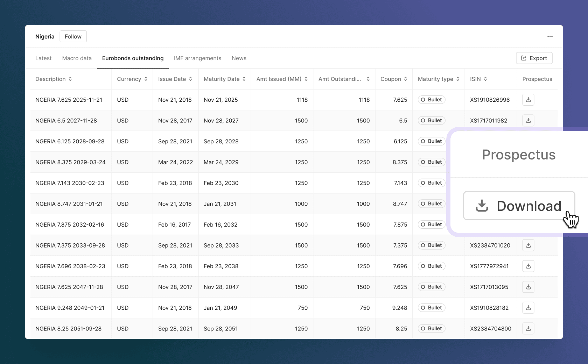Image resolution: width=588 pixels, height=364 pixels.
Task: Click maturity date Jan 21, 2031
Action: [220, 204]
